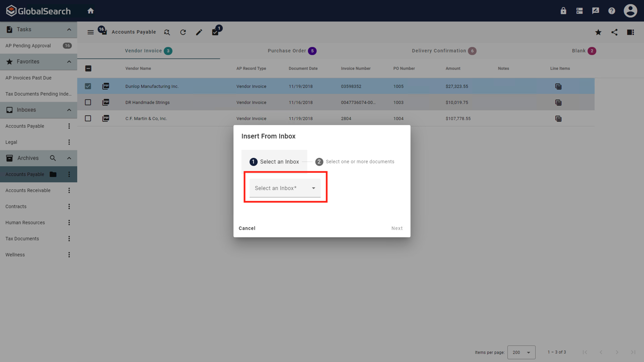Open PDF icon for DR Handmade Strings
644x362 pixels.
point(106,102)
